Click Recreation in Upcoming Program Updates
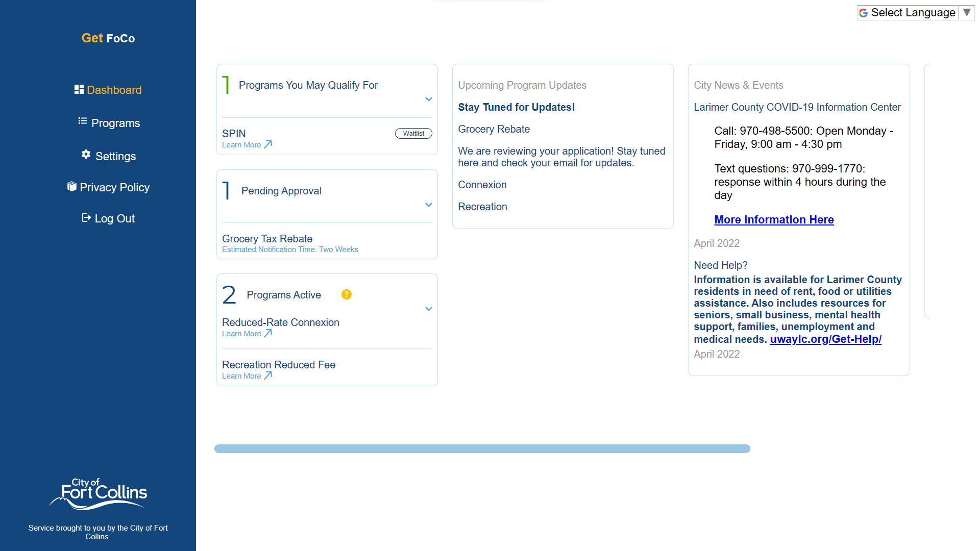Image resolution: width=980 pixels, height=551 pixels. point(482,207)
